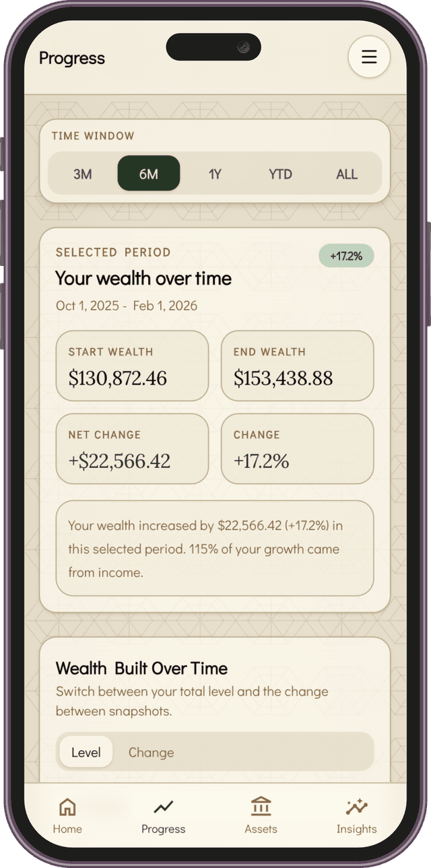The height and width of the screenshot is (868, 431).
Task: Tap the +17.2% badge
Action: click(x=346, y=256)
